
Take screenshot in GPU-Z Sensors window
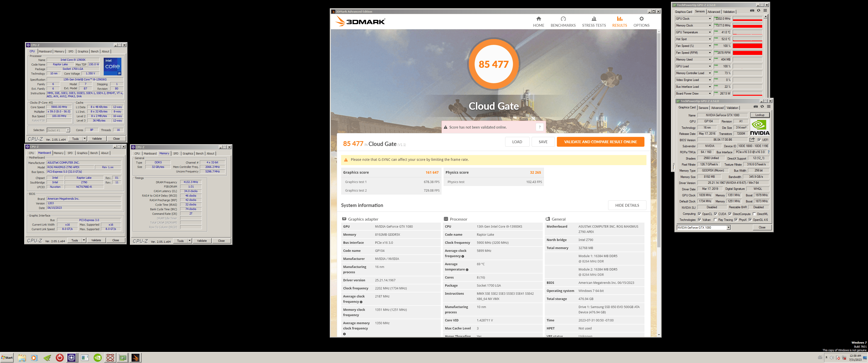click(x=752, y=11)
